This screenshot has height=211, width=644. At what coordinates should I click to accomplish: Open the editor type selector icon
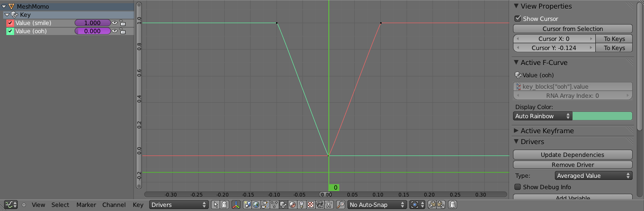tap(11, 205)
